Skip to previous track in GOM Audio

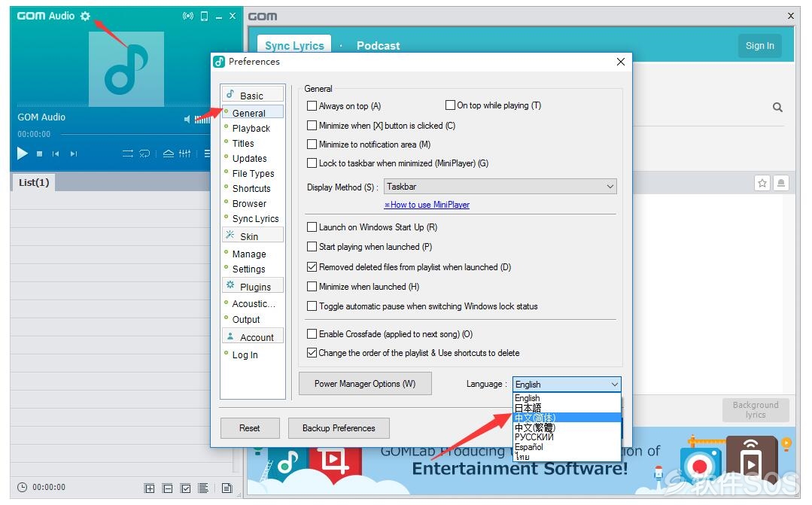(56, 154)
